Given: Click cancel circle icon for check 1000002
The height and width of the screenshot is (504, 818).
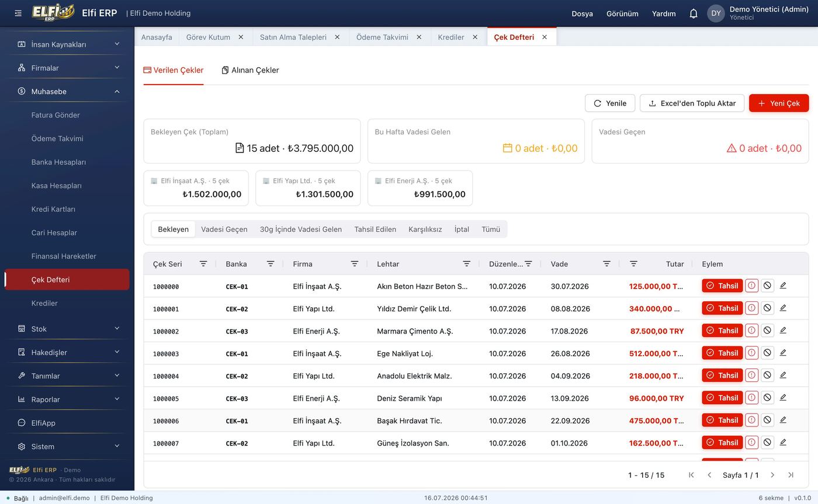Looking at the screenshot, I should (x=767, y=331).
